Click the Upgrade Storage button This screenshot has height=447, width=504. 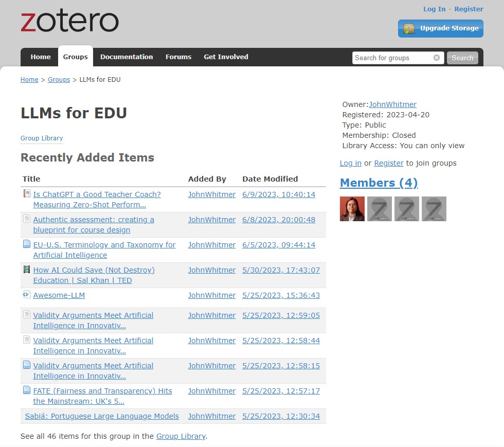click(x=441, y=29)
